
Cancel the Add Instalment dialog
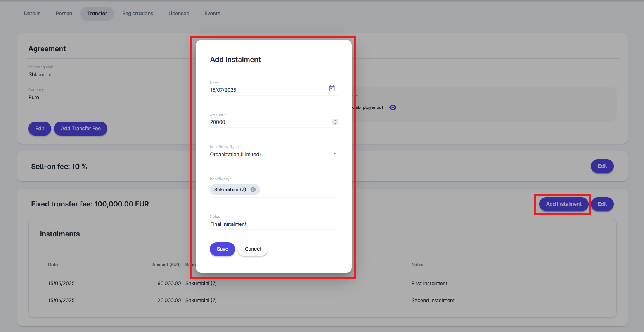click(253, 249)
